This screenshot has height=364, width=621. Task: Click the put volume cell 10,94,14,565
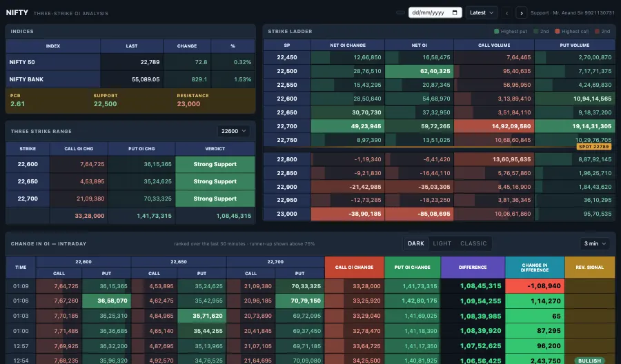[x=575, y=99]
